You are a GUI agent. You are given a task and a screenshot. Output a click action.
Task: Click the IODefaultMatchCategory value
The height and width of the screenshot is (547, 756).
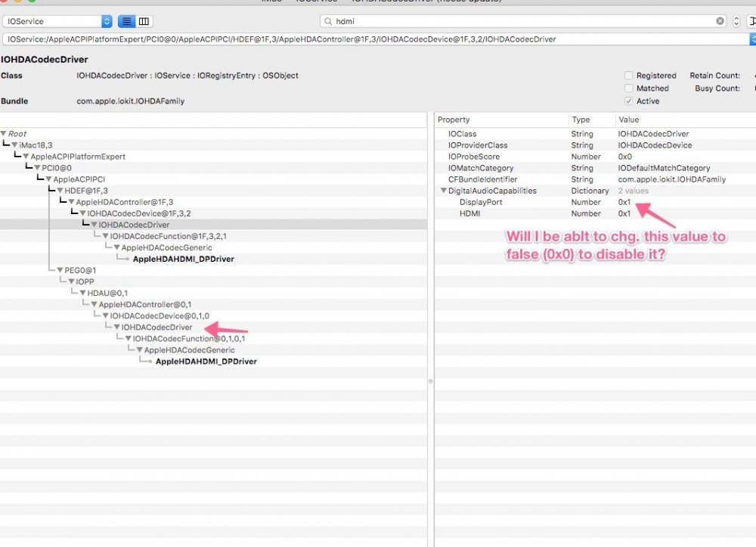(x=664, y=168)
